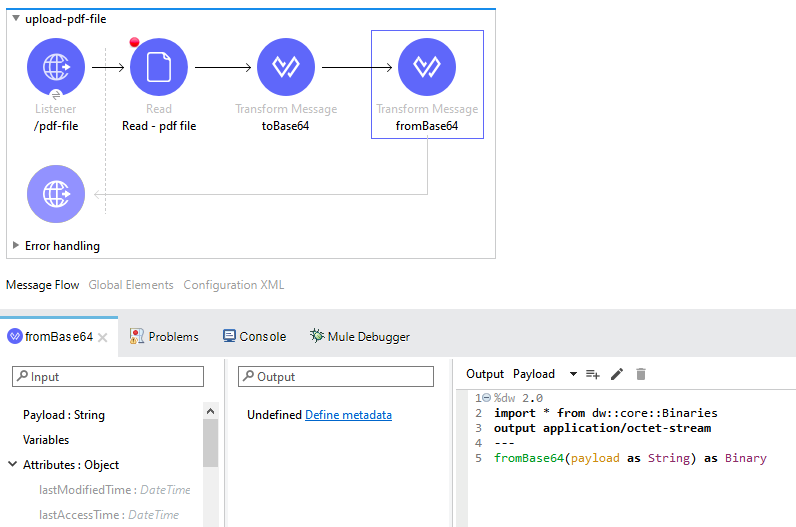Click the exchange pattern badge under Listener
796x527 pixels.
[x=56, y=95]
